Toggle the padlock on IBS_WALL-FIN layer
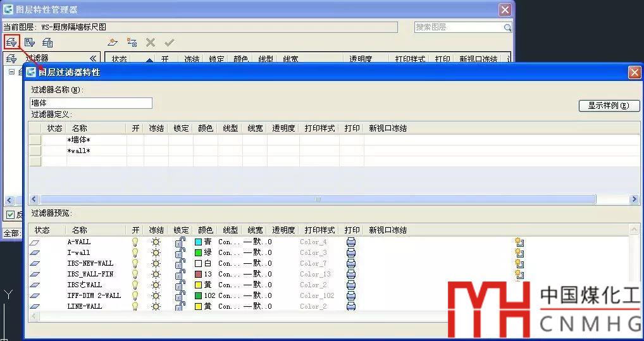Viewport: 644px width, 341px height. (180, 274)
